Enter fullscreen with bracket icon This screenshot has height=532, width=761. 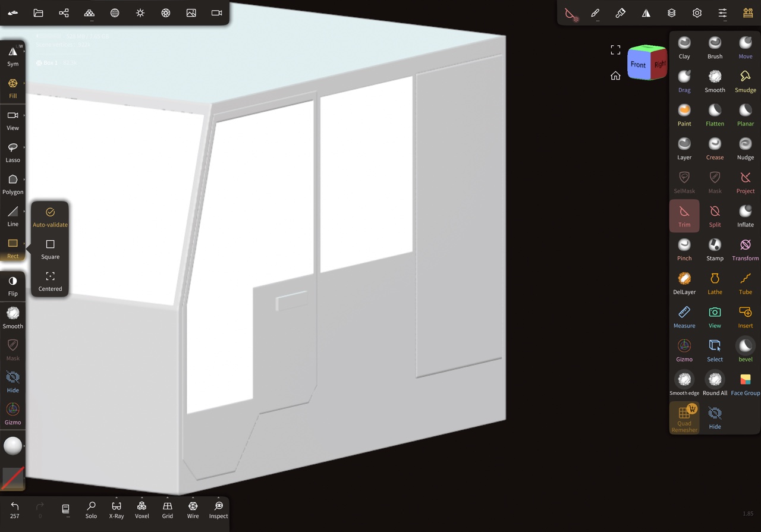pyautogui.click(x=615, y=50)
